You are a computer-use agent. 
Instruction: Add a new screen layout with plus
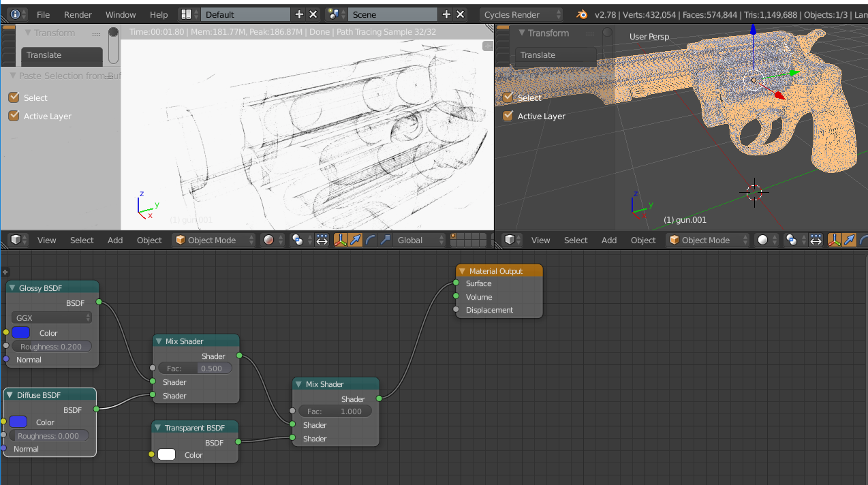pyautogui.click(x=299, y=14)
